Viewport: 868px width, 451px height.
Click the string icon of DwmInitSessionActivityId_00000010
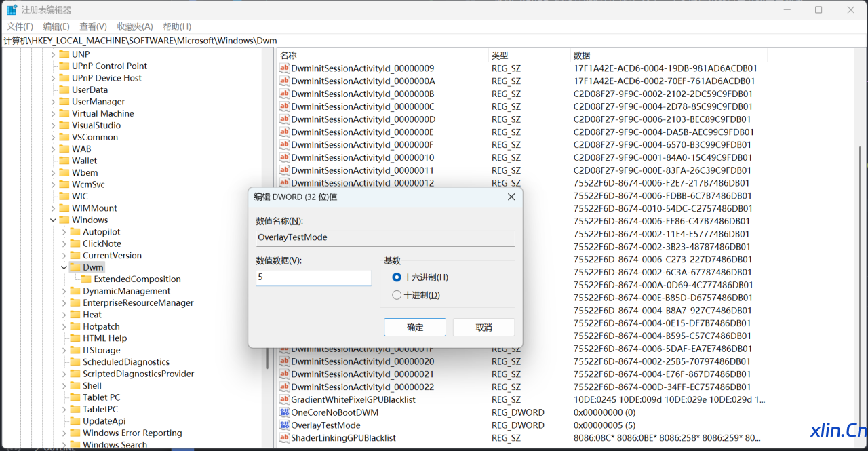[x=285, y=157]
